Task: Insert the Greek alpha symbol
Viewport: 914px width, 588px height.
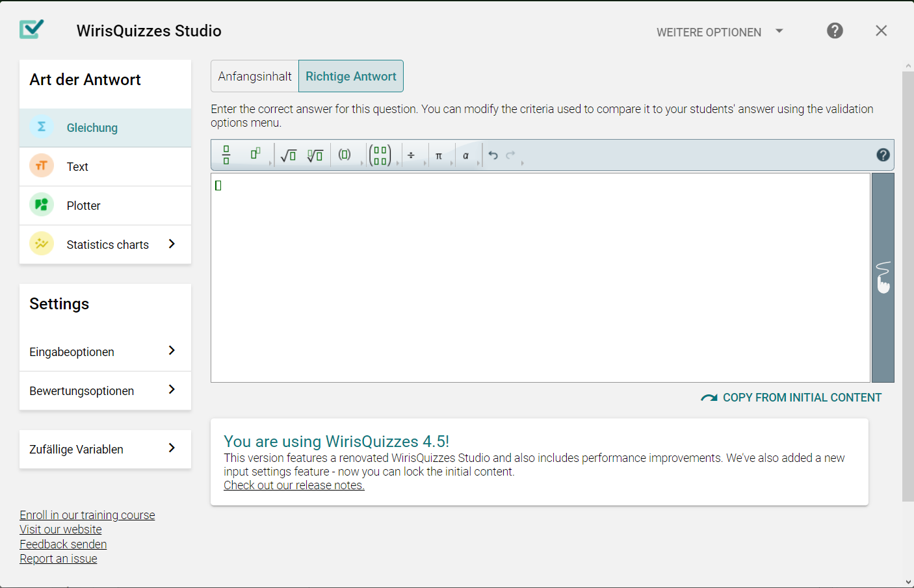Action: click(465, 156)
